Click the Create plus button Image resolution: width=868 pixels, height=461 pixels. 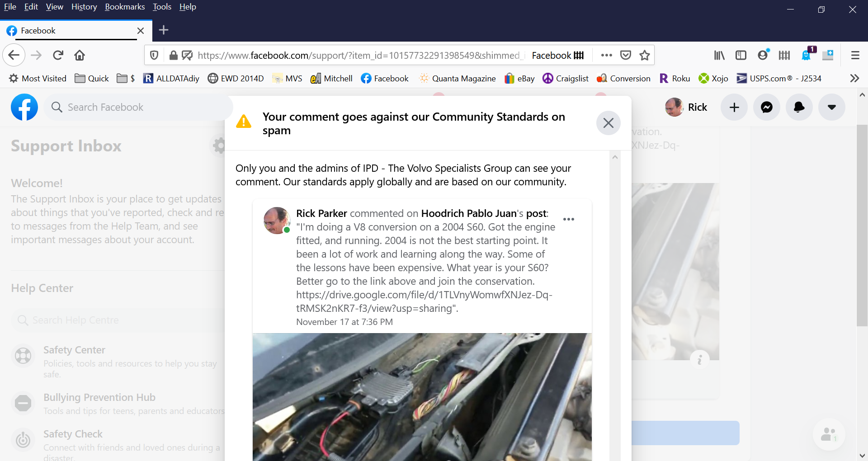pyautogui.click(x=734, y=107)
